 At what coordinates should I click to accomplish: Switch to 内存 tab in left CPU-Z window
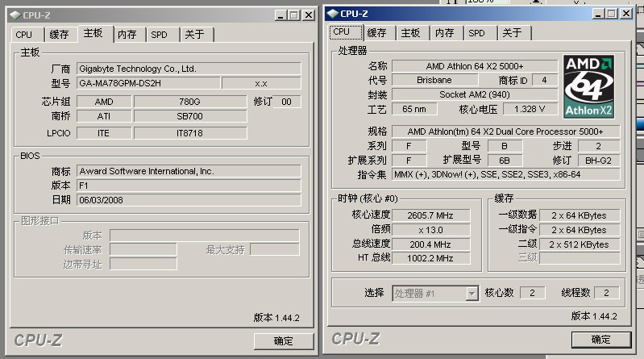click(x=127, y=35)
